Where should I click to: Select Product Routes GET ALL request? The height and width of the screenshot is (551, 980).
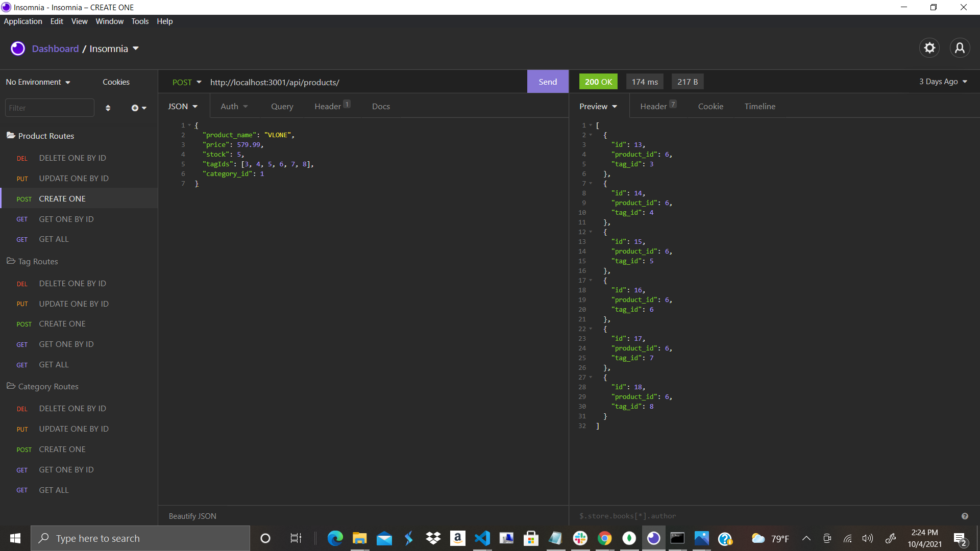pyautogui.click(x=79, y=239)
